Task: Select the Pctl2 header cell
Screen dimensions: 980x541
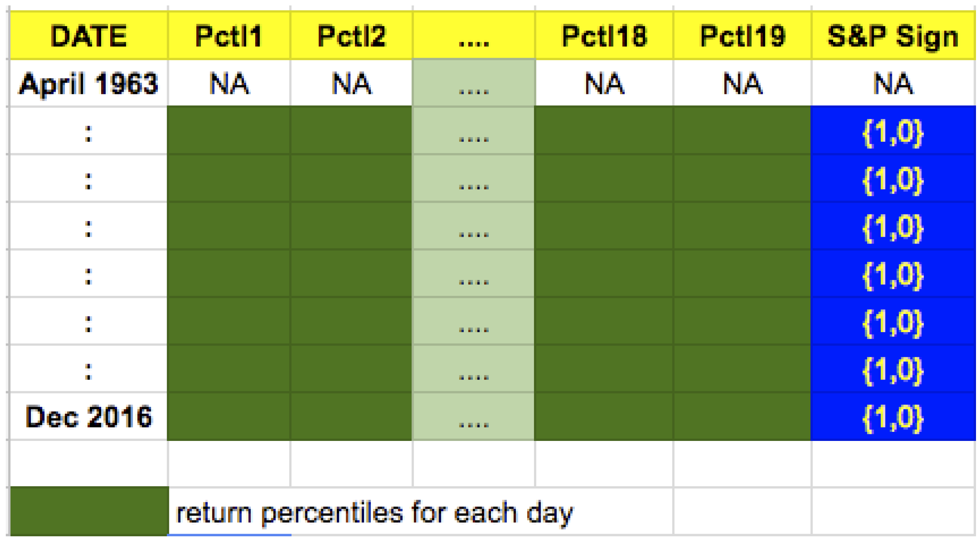Action: [352, 36]
